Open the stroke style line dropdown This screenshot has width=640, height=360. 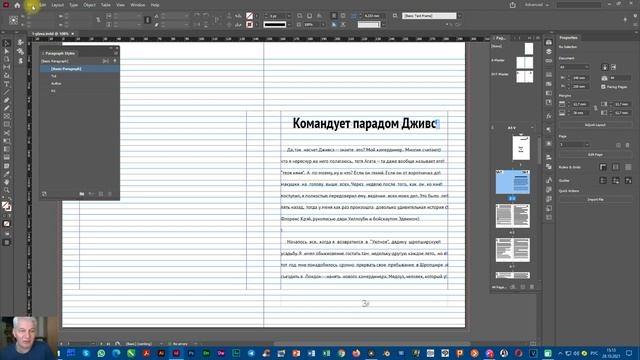(289, 25)
